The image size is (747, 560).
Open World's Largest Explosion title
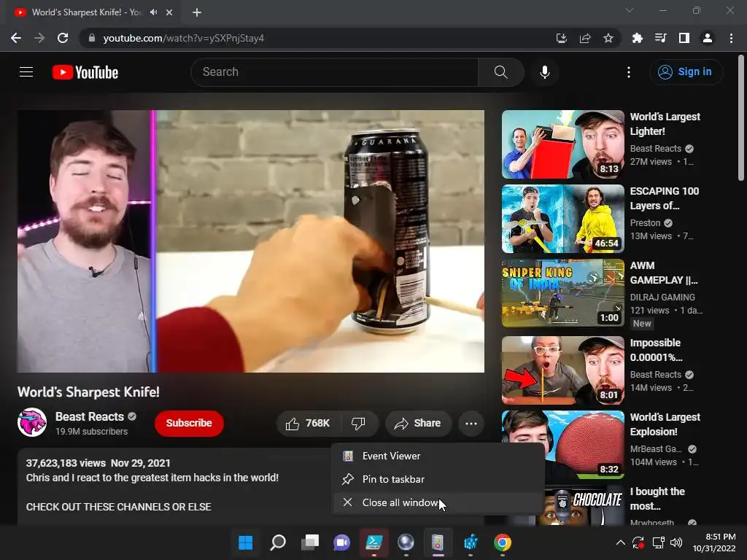point(665,424)
